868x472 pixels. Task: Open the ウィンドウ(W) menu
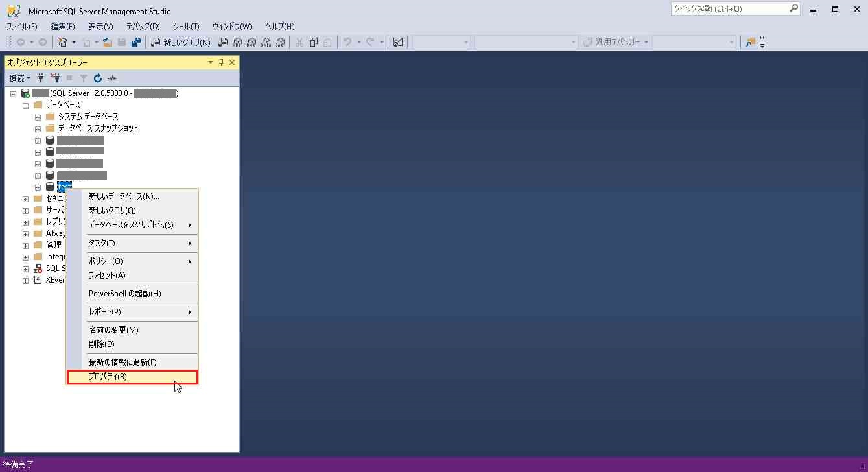231,26
